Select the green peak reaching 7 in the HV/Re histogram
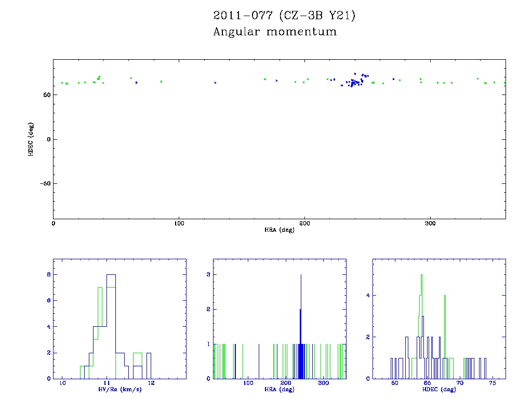Screen dimensions: 532x399 click(100, 288)
